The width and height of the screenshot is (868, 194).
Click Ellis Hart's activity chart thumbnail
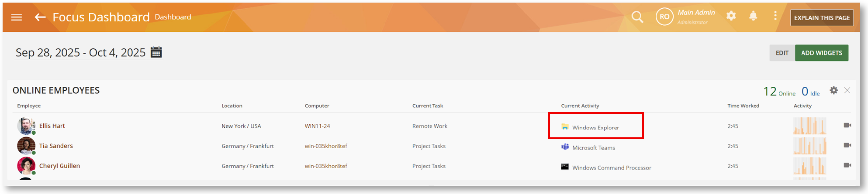click(x=809, y=126)
